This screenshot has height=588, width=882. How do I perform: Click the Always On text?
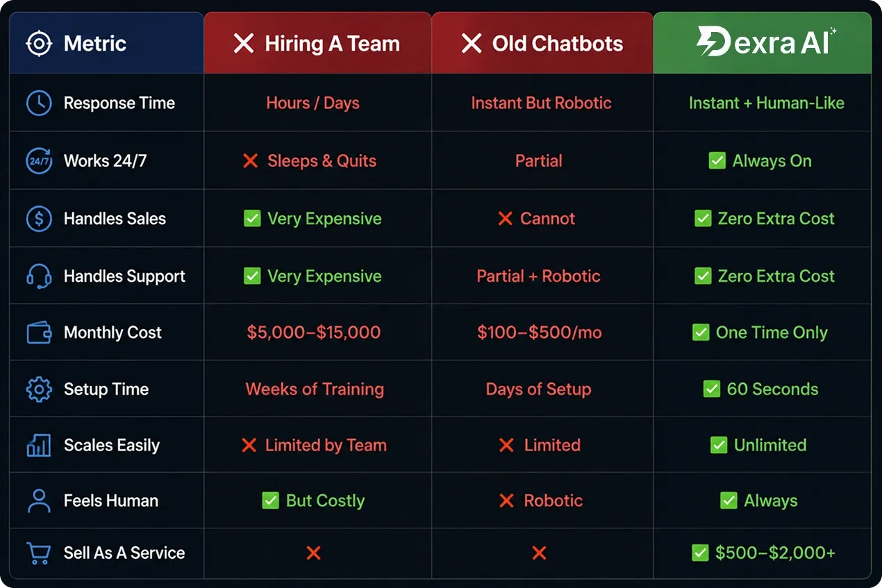point(772,161)
